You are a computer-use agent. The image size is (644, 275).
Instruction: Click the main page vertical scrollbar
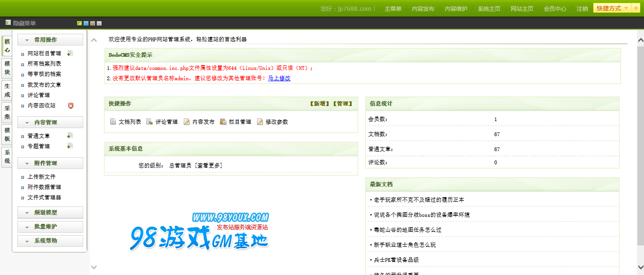pyautogui.click(x=640, y=145)
